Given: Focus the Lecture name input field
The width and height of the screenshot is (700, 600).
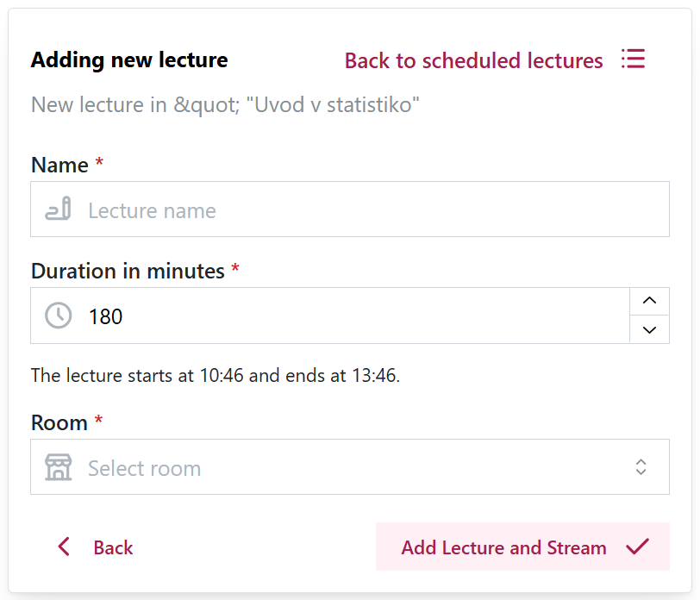Looking at the screenshot, I should (x=350, y=209).
